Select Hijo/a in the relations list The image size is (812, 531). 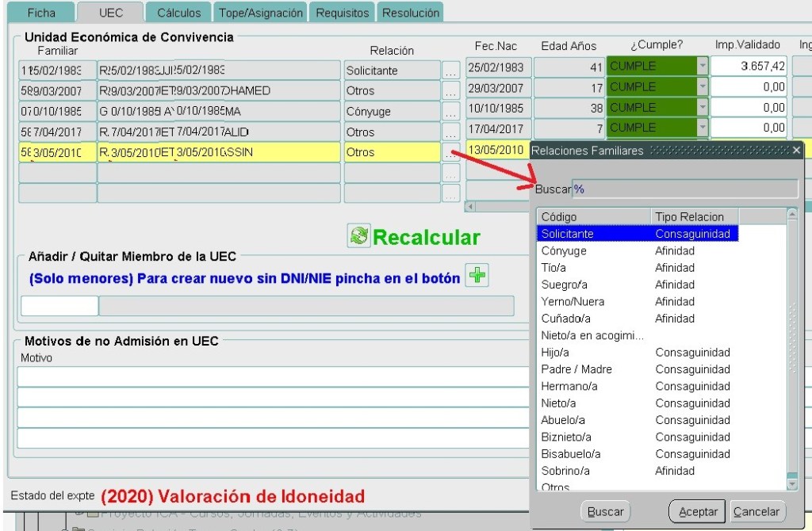tap(556, 352)
